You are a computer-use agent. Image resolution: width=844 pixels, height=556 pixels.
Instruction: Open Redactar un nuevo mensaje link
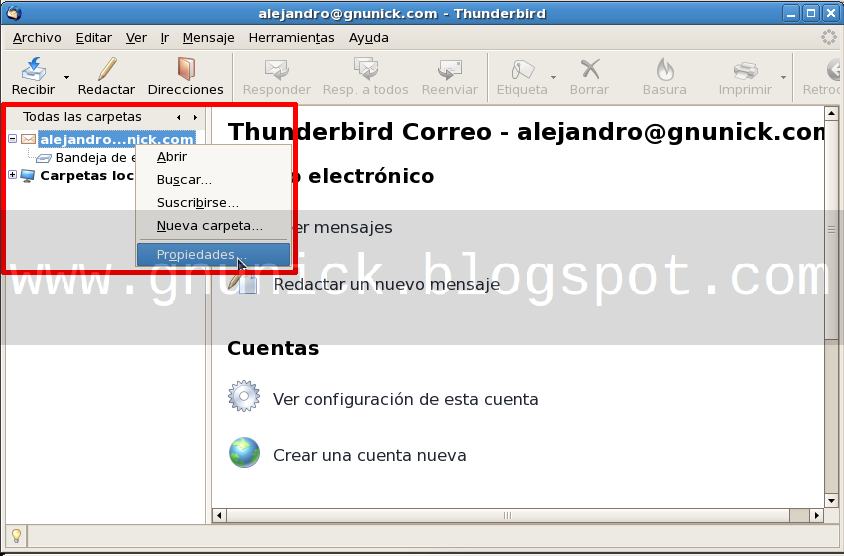(386, 284)
